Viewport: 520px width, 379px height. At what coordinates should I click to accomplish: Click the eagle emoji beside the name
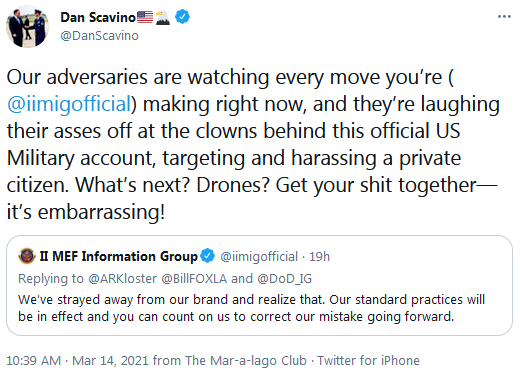[163, 17]
